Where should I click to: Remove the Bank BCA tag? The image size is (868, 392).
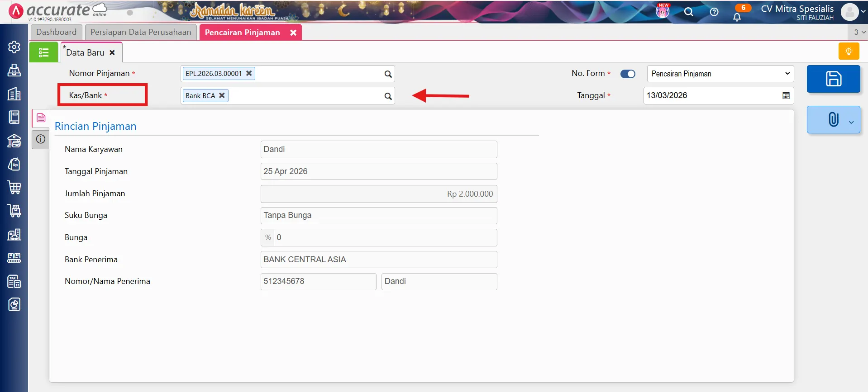point(222,95)
